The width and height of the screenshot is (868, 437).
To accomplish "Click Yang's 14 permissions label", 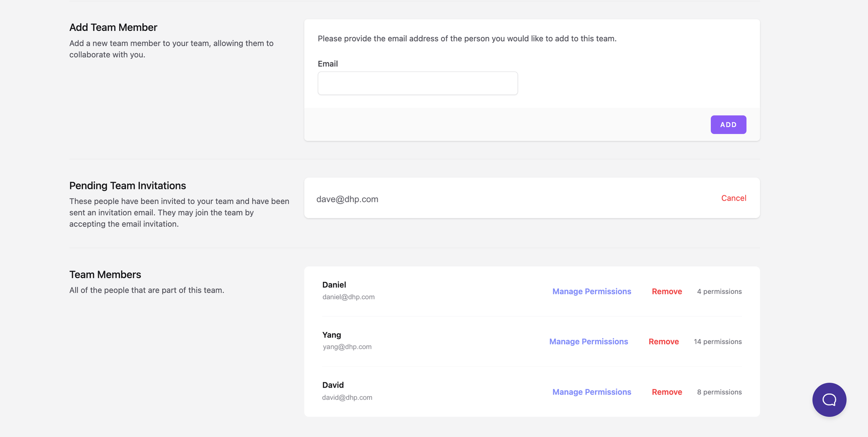I will (717, 342).
